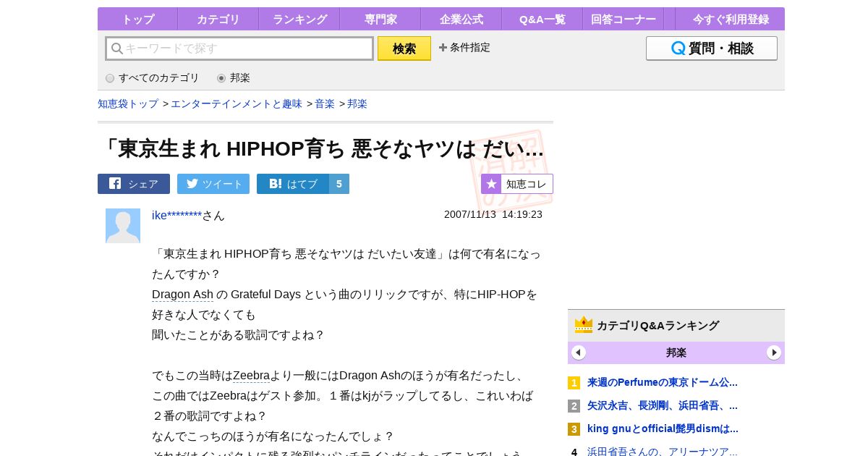Expand the 条件指定 search options
The height and width of the screenshot is (456, 868).
(x=464, y=48)
